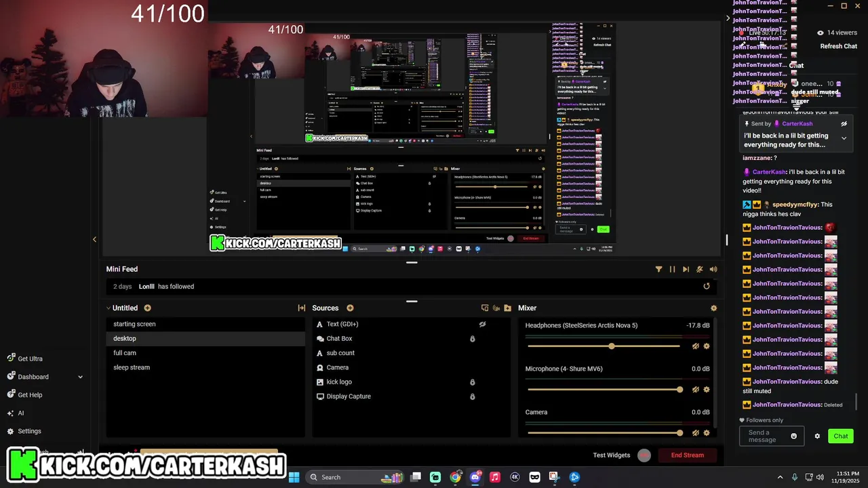This screenshot has width=868, height=488.
Task: Pause the Mini Feed alert queue
Action: click(672, 269)
